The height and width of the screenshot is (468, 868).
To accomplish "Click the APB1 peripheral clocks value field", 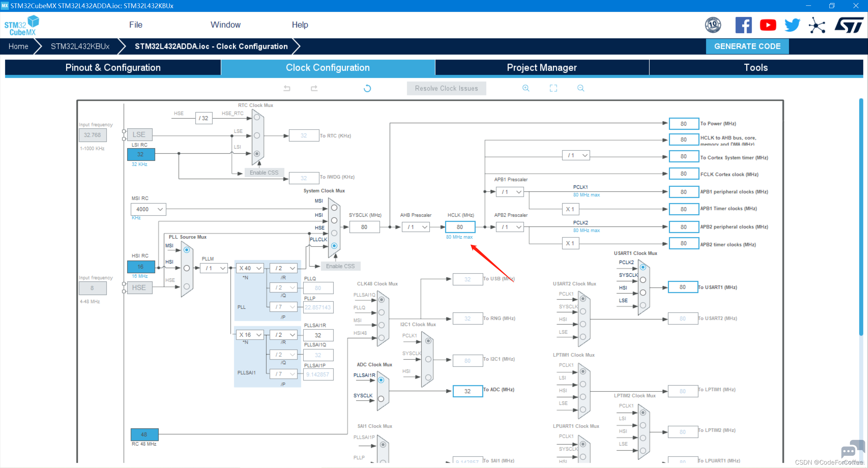I will [684, 192].
